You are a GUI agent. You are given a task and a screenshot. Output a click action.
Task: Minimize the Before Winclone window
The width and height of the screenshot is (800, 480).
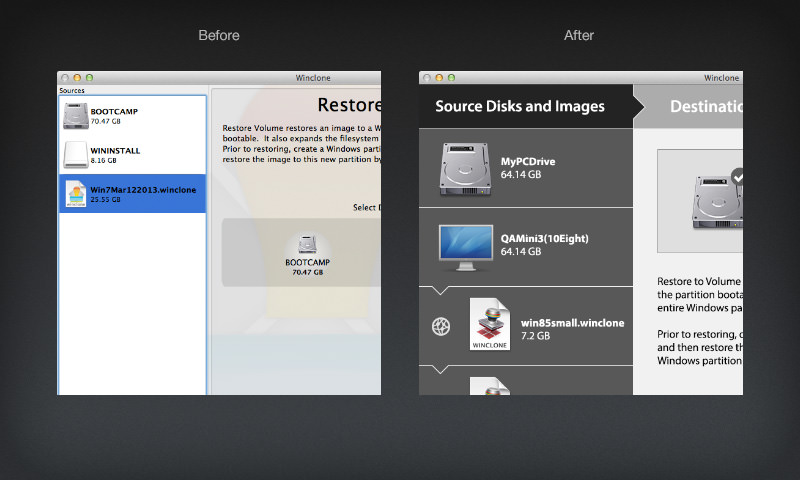[77, 78]
